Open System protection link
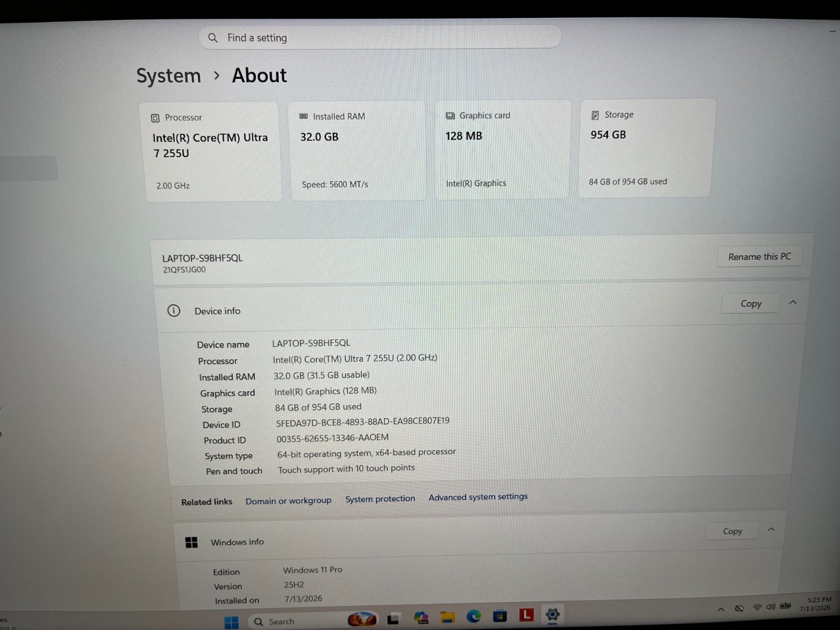This screenshot has width=840, height=630. pyautogui.click(x=380, y=499)
